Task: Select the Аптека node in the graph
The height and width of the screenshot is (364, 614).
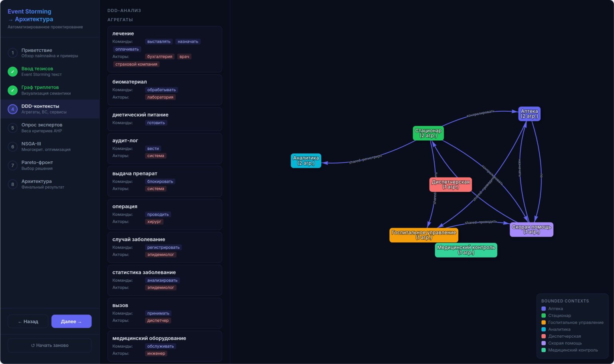Action: tap(529, 114)
